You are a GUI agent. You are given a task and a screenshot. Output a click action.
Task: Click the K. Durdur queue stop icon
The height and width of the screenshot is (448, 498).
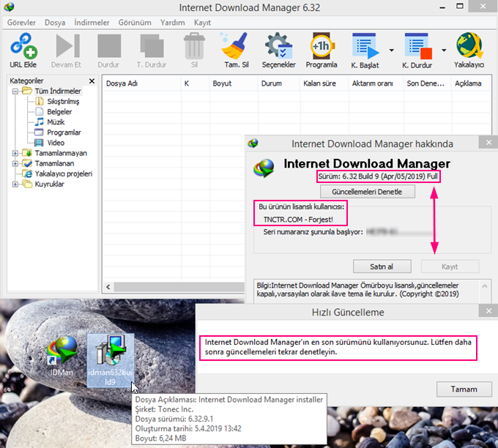pos(418,46)
